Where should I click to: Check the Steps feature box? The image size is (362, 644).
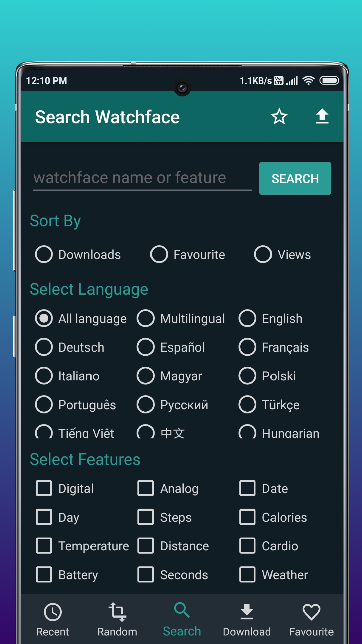pyautogui.click(x=145, y=517)
